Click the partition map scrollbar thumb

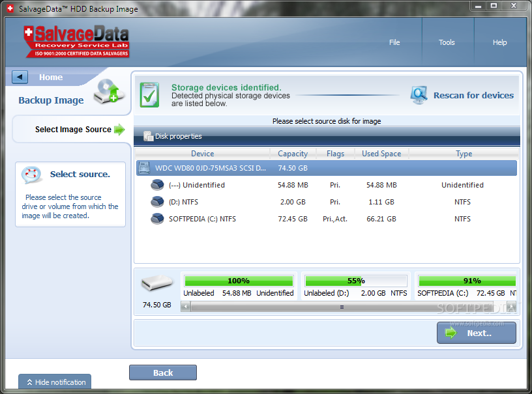(x=342, y=307)
